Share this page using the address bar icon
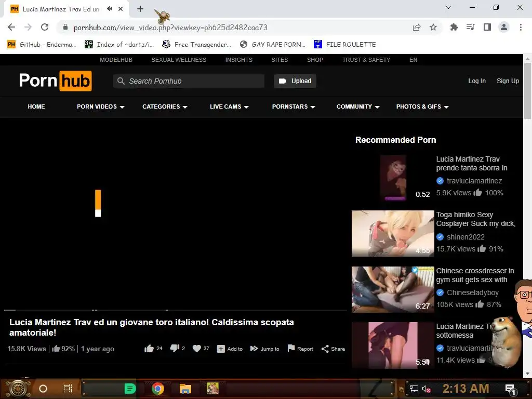 (416, 27)
